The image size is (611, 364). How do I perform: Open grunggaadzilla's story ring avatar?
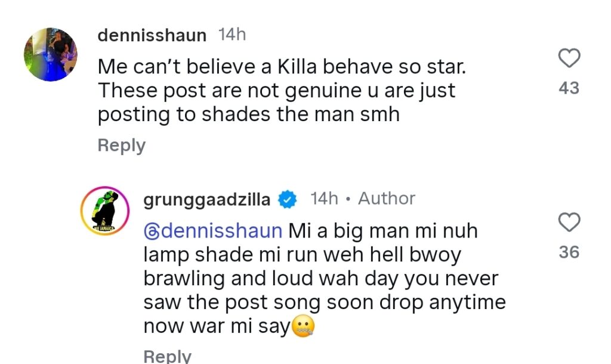[105, 211]
